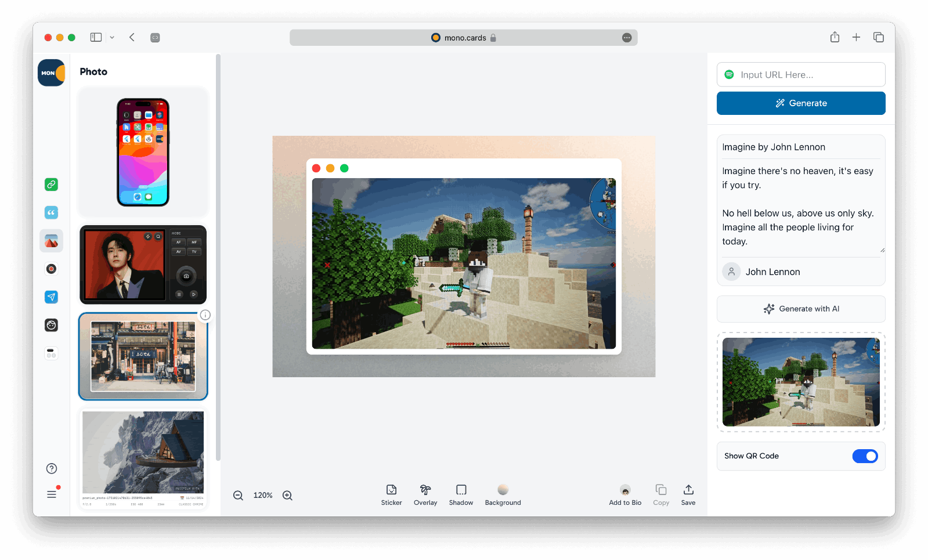
Task: Click the Mono cards logo icon
Action: pos(51,73)
